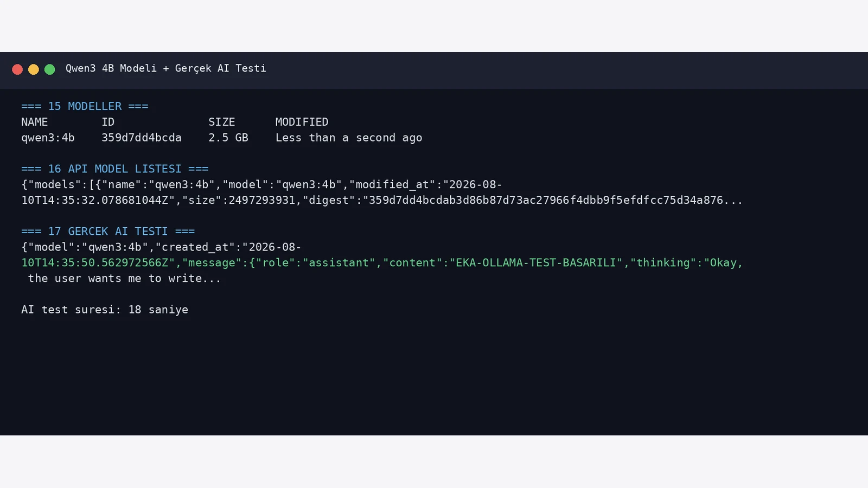Viewport: 868px width, 488px height.
Task: Click the green EKA-OLLAMA-TEST-BASARILI response line
Action: coord(382,263)
